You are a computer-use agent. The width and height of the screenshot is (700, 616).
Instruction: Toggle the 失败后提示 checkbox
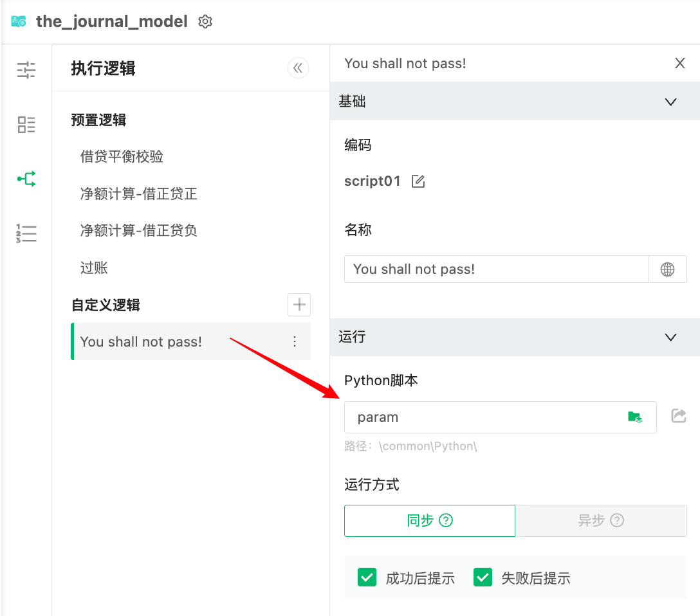click(x=483, y=578)
